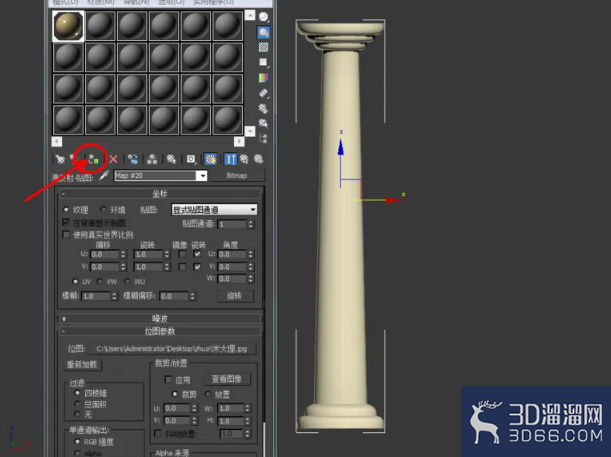Click the 贴图通道 spinner arrows
The width and height of the screenshot is (611, 457).
251,224
